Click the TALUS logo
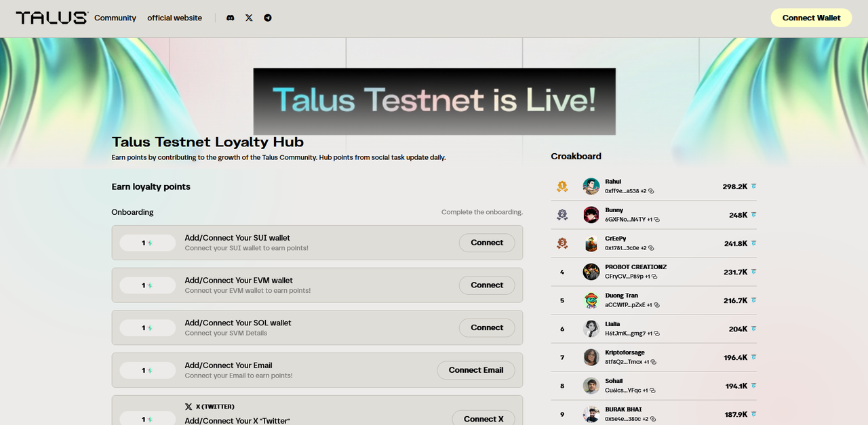 [x=52, y=18]
